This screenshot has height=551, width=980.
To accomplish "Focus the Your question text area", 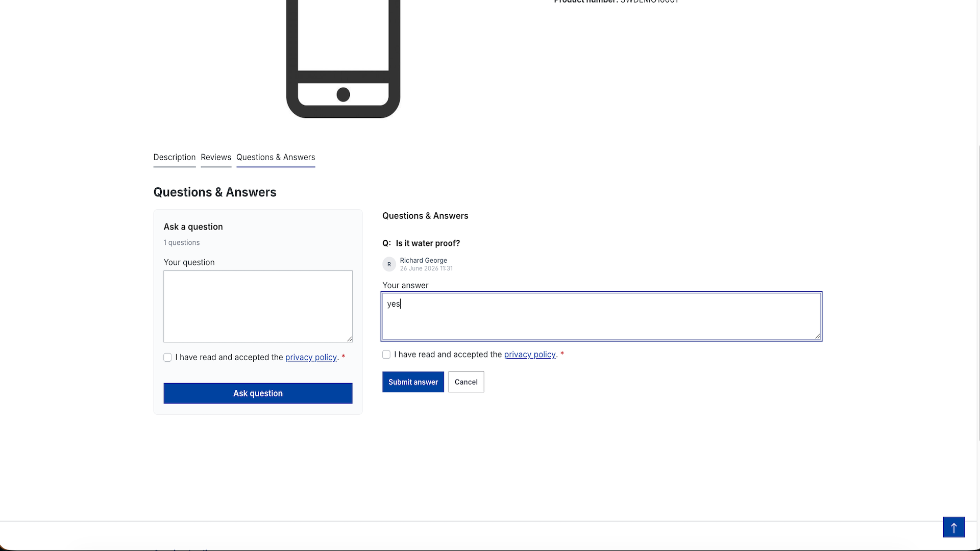I will click(x=258, y=306).
